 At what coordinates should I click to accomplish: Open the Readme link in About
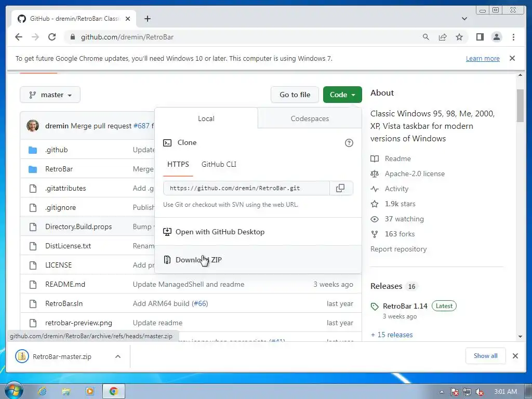(x=397, y=159)
